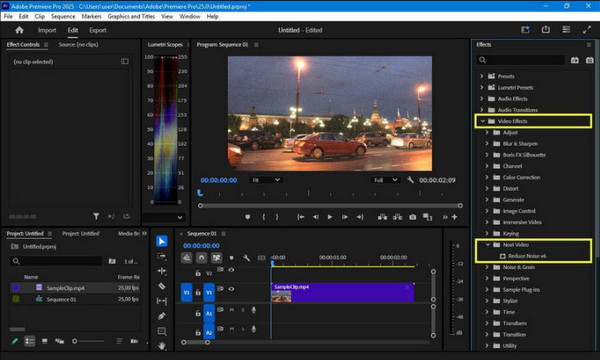Open the File menu

8,16
